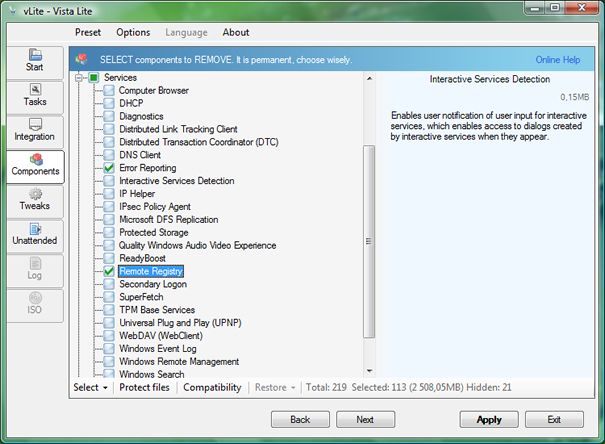Image resolution: width=605 pixels, height=444 pixels.
Task: Open the Start page icon
Action: pyautogui.click(x=35, y=55)
